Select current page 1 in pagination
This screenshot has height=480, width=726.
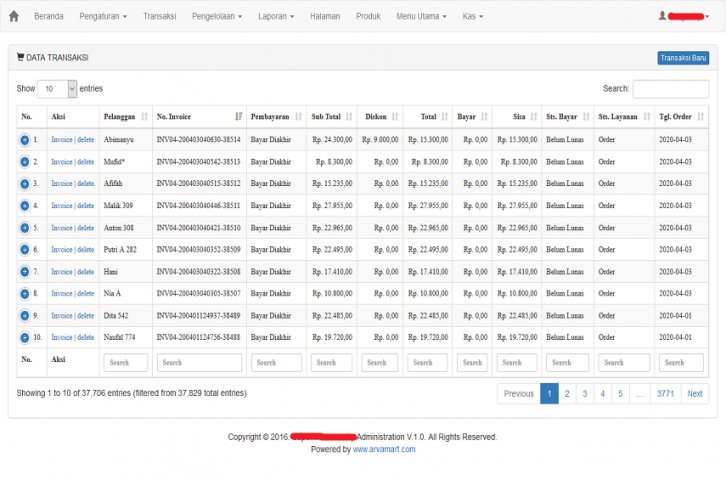point(549,394)
